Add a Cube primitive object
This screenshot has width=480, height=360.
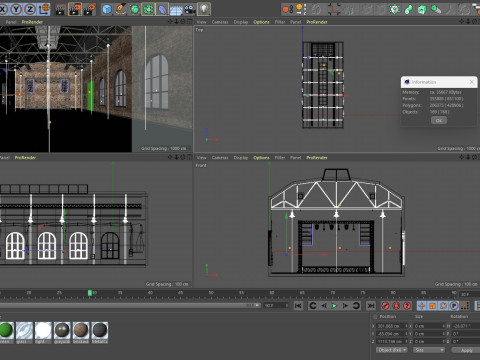coord(107,9)
